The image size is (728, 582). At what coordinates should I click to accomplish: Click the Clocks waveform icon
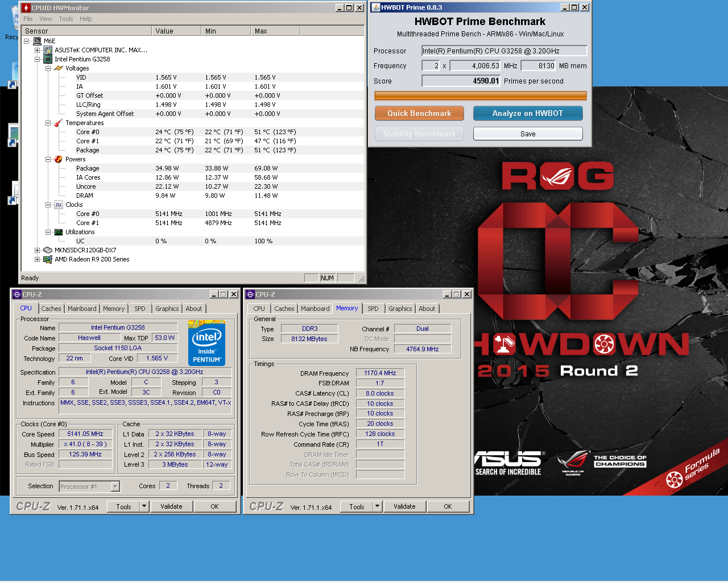59,205
